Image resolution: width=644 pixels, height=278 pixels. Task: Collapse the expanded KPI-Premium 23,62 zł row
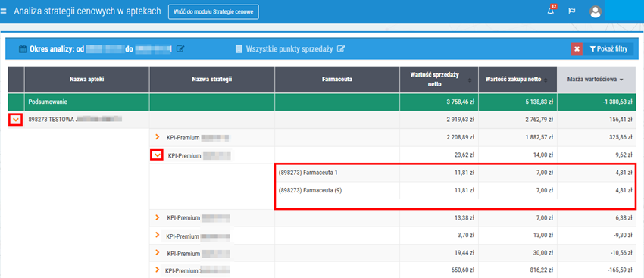[157, 155]
